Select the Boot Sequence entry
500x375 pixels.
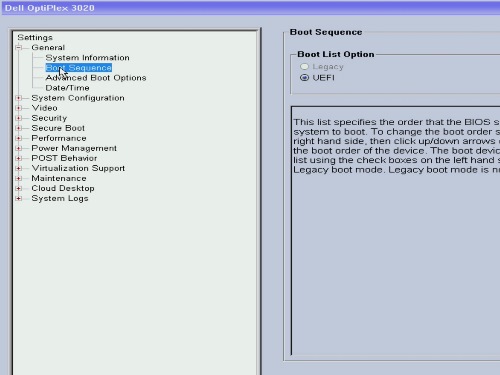click(x=78, y=68)
